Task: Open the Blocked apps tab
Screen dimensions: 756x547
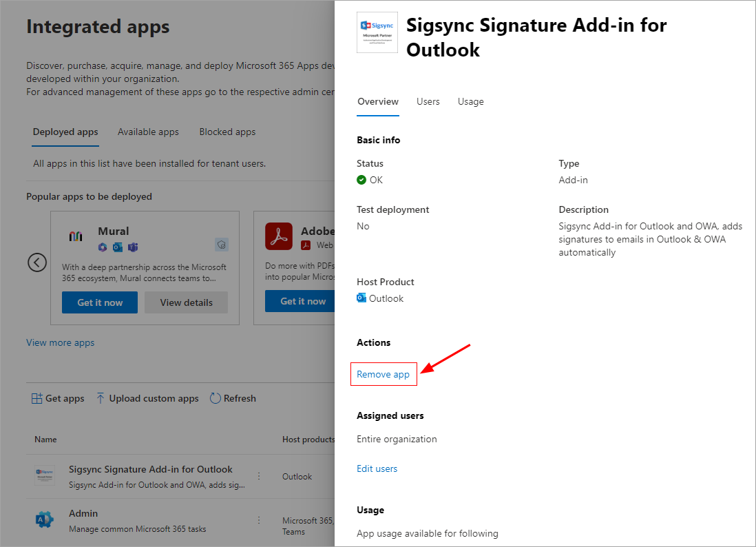Action: click(227, 132)
